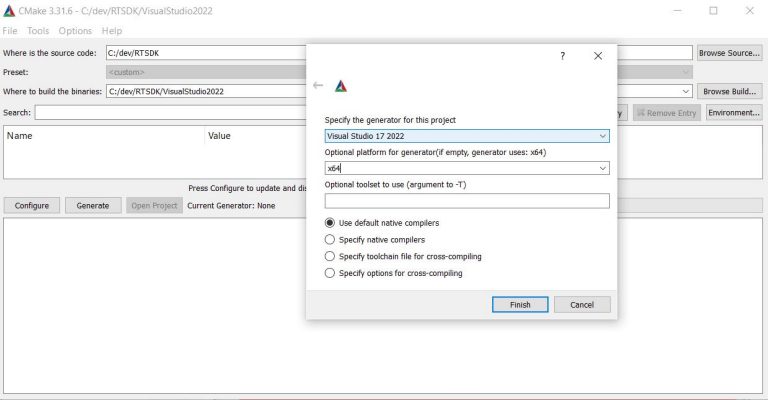This screenshot has height=400, width=768.
Task: Go back with the dialog's left arrow
Action: pos(318,86)
